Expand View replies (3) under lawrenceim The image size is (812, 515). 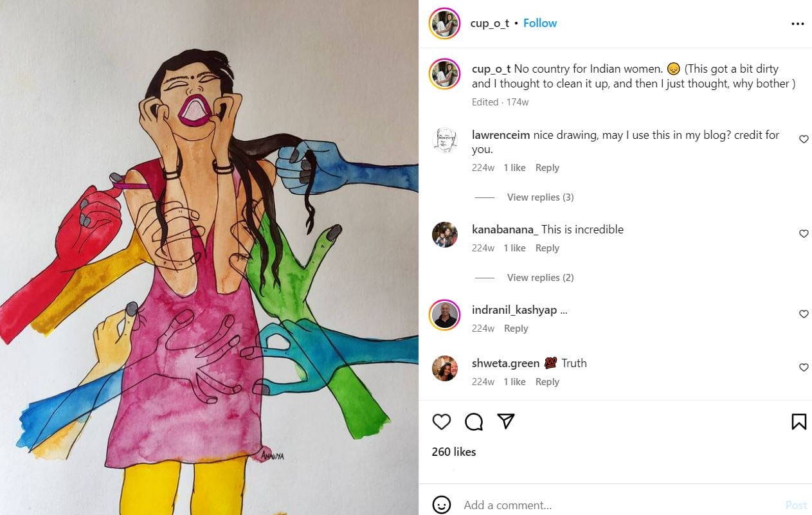click(x=540, y=197)
